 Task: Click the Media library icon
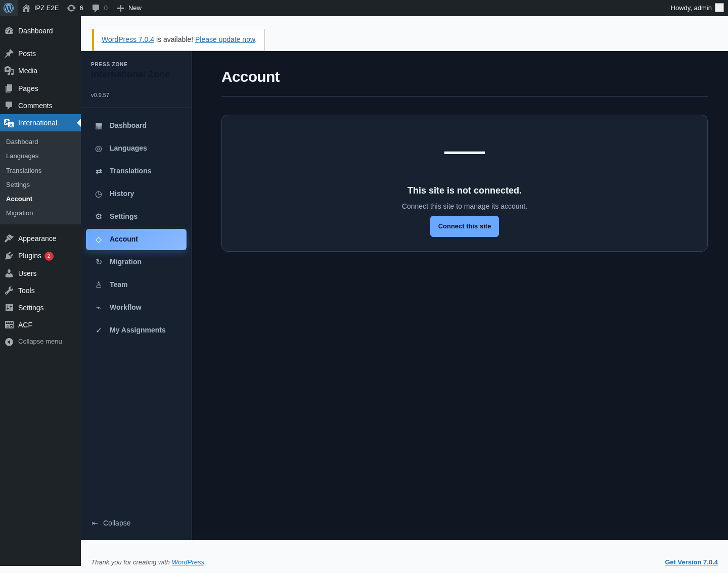point(9,71)
